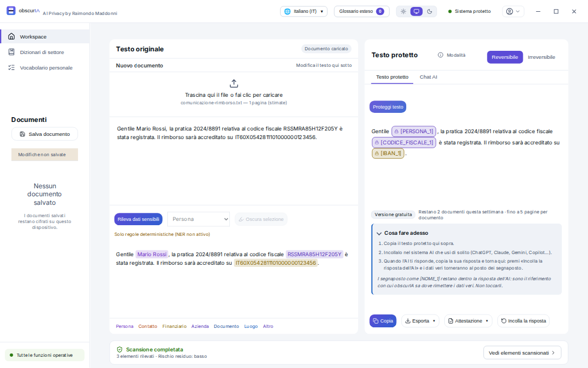
Task: Open Workspace via its home icon
Action: (x=12, y=36)
